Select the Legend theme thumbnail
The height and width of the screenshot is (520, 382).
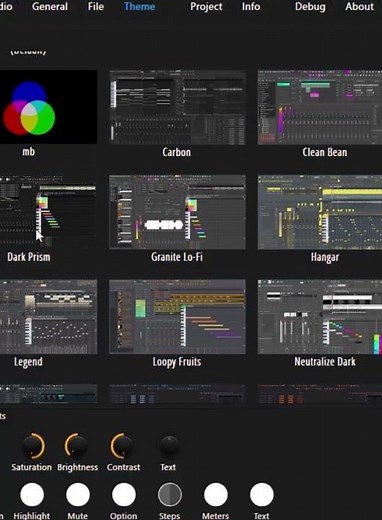48,317
